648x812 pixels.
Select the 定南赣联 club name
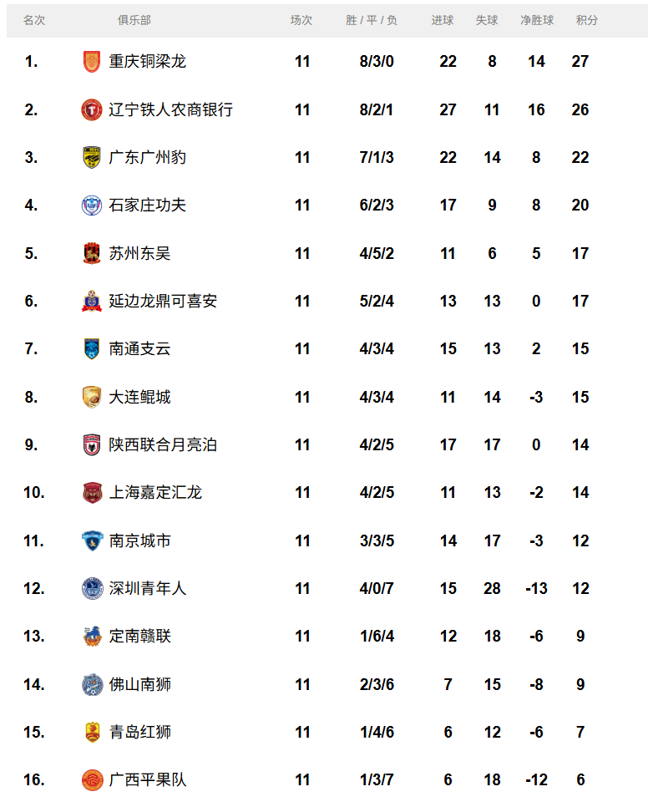(139, 637)
